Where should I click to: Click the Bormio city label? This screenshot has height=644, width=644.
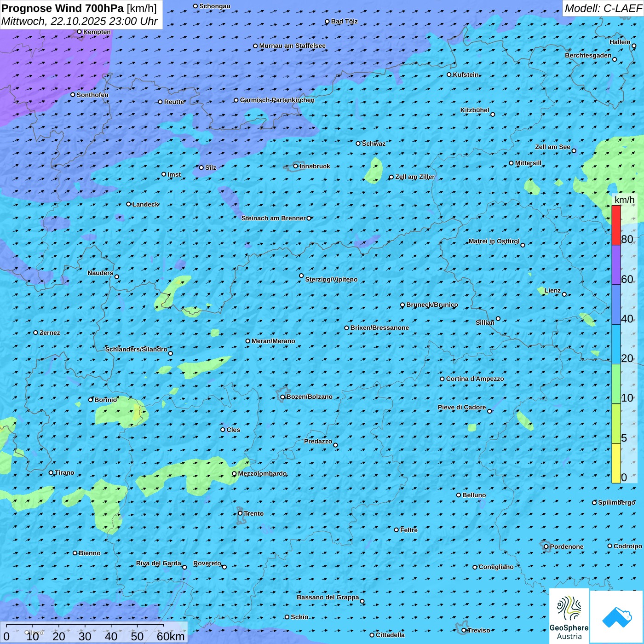pyautogui.click(x=105, y=400)
